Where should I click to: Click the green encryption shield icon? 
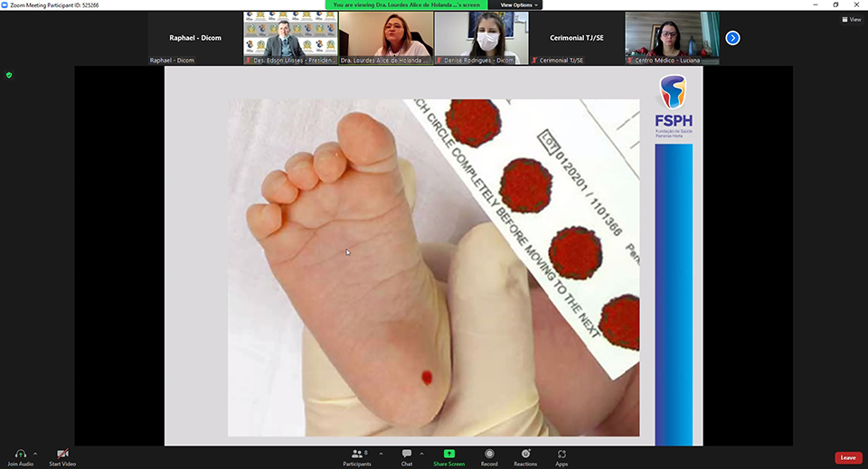click(9, 75)
